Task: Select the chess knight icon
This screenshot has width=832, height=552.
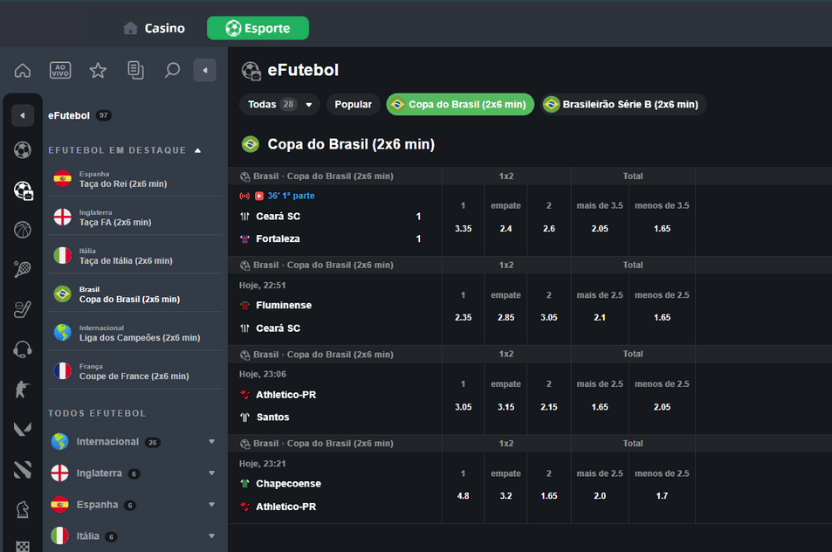Action: (x=22, y=510)
